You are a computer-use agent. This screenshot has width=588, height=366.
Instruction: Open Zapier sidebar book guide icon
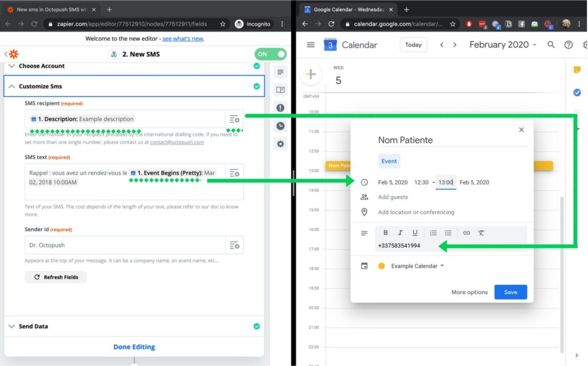[280, 90]
